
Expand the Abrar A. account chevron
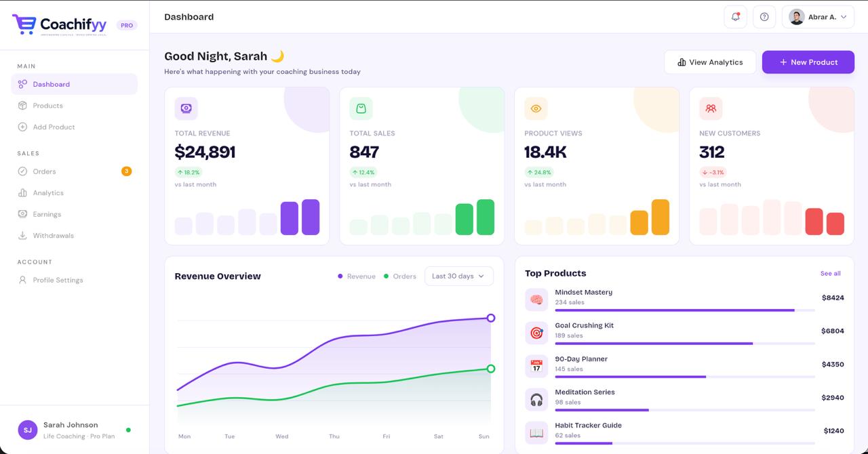click(x=844, y=17)
